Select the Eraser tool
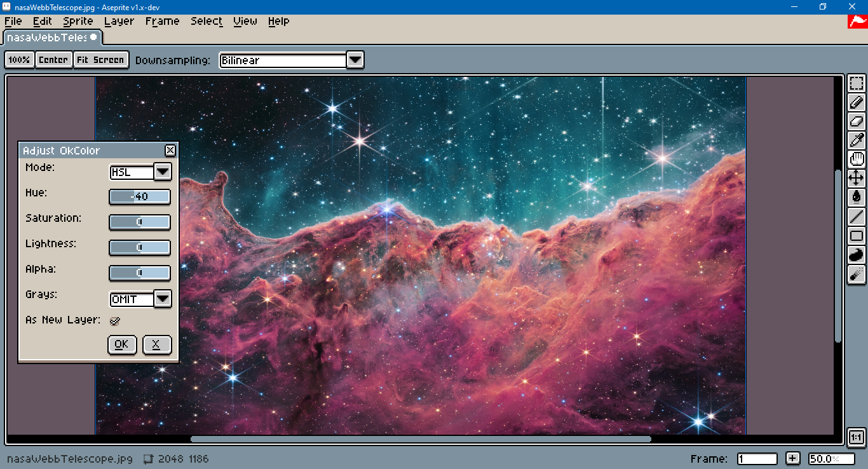Viewport: 868px width, 469px height. (857, 121)
